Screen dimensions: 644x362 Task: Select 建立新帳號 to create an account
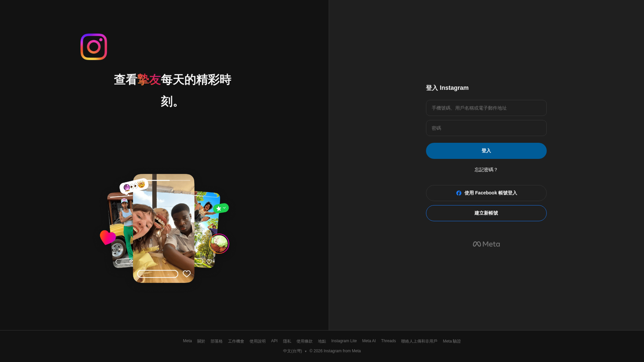(x=486, y=213)
